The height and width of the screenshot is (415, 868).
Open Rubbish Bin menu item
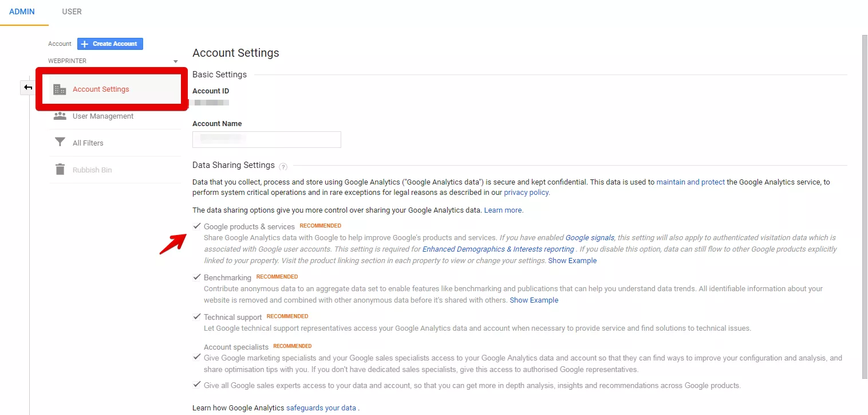92,170
